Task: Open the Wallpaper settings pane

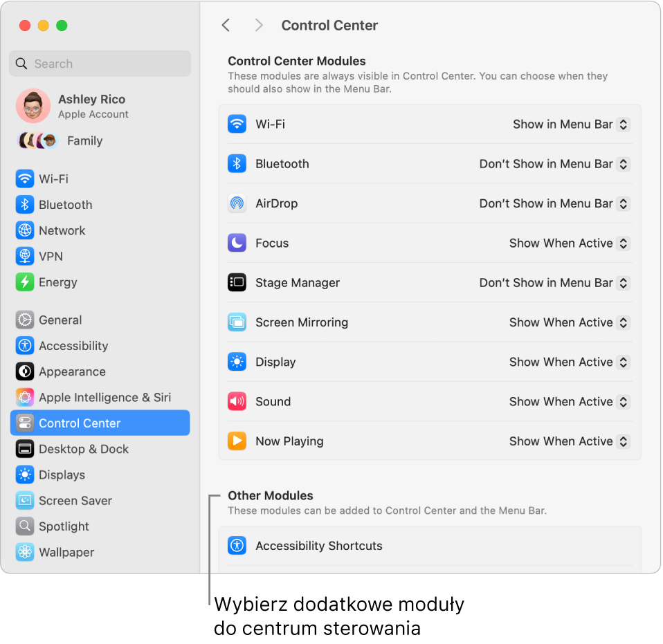Action: pos(100,552)
